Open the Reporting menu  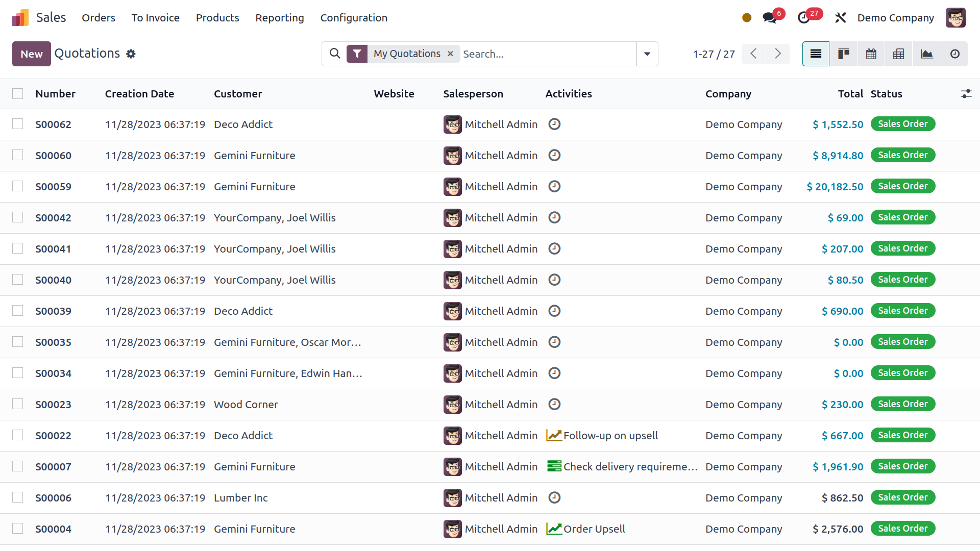[279, 18]
